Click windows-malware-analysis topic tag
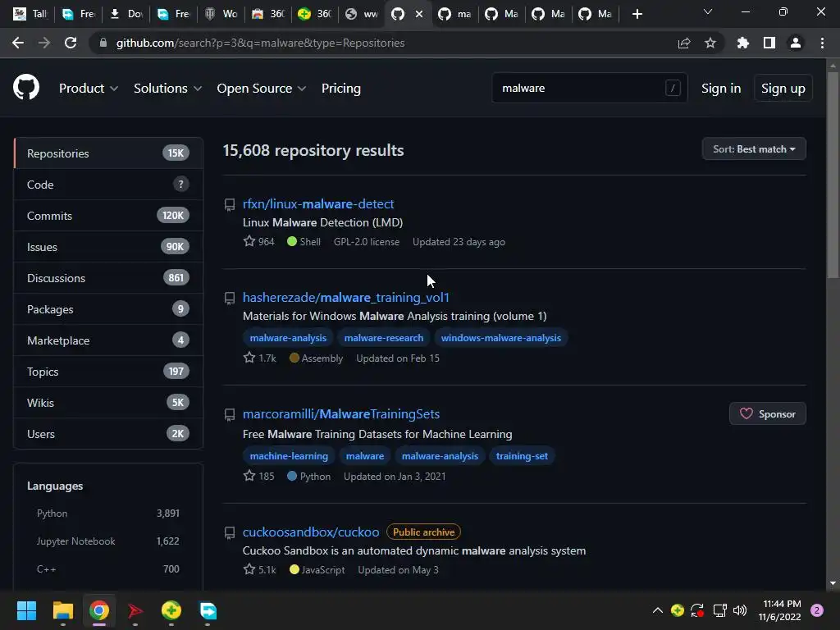The height and width of the screenshot is (630, 840). pyautogui.click(x=501, y=338)
